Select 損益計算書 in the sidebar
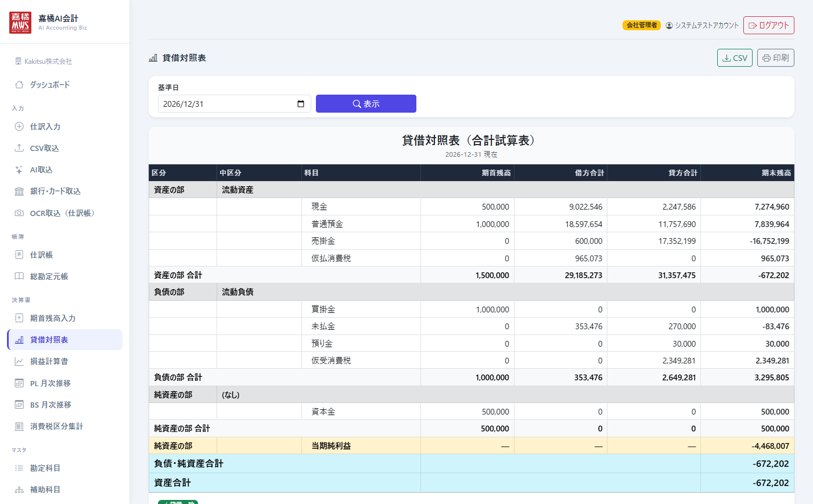 point(64,361)
